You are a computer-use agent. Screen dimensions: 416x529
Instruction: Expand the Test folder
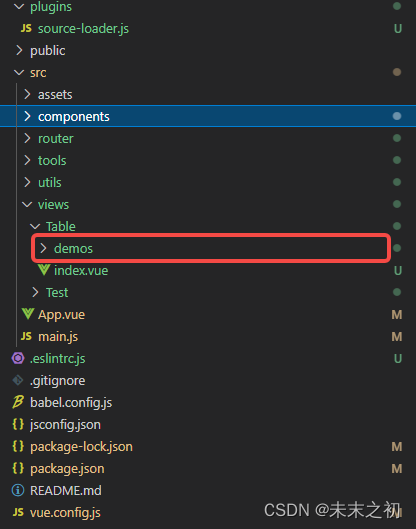[35, 292]
